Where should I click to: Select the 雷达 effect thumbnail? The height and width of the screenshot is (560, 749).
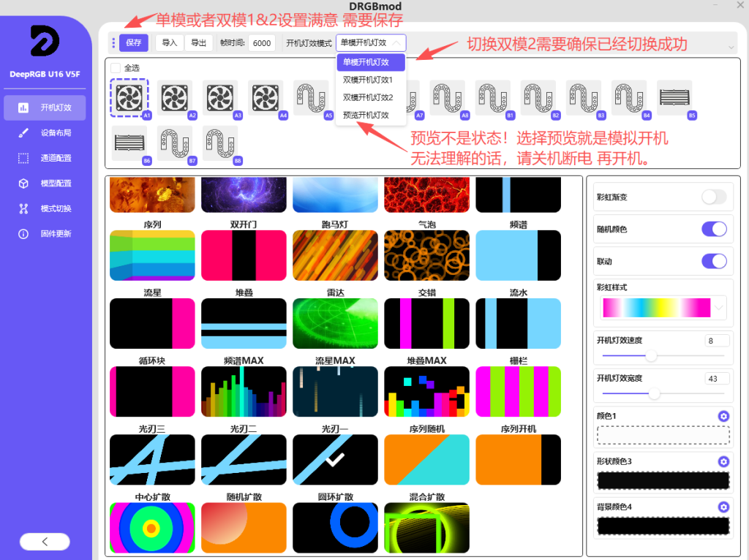tap(335, 323)
